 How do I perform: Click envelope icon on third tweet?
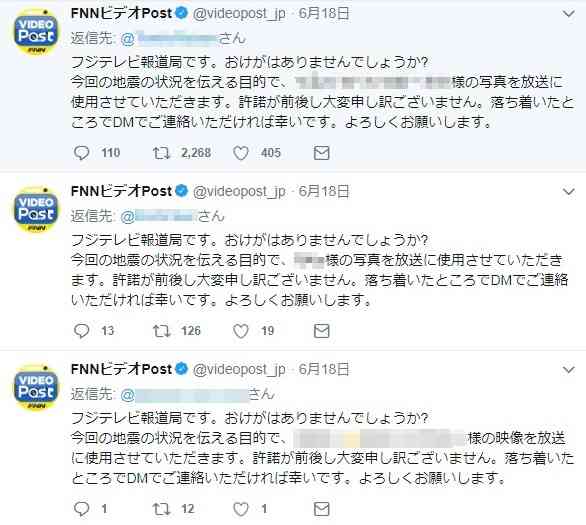point(321,509)
